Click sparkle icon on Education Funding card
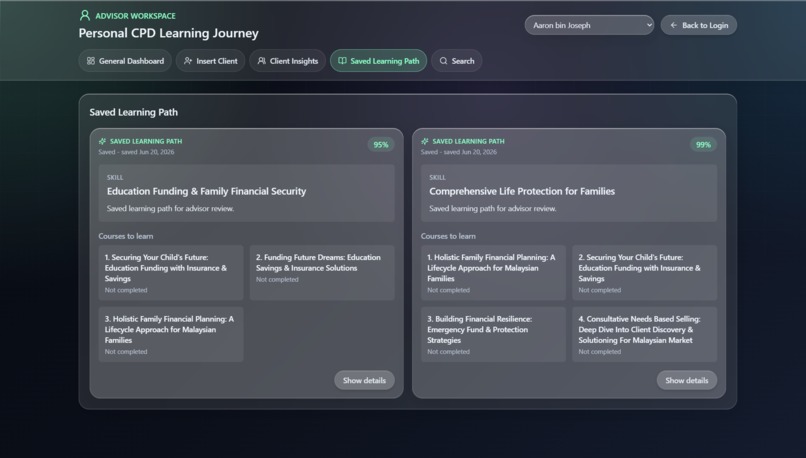 [102, 141]
